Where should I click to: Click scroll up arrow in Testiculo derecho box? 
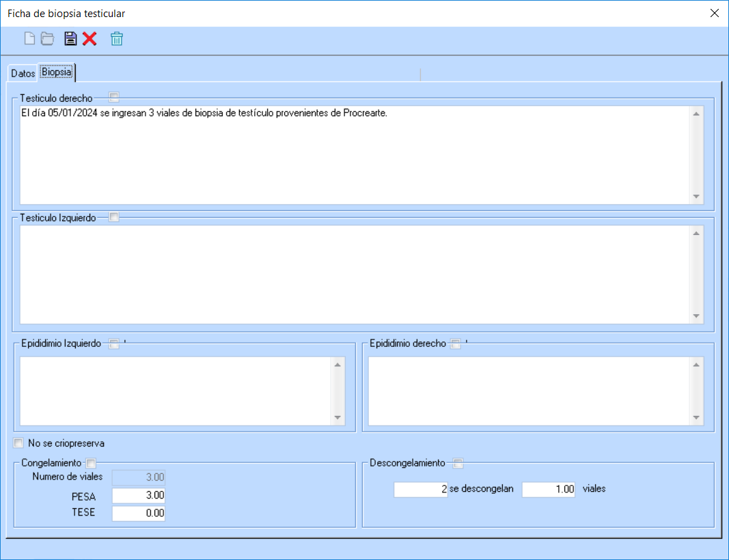click(x=696, y=114)
